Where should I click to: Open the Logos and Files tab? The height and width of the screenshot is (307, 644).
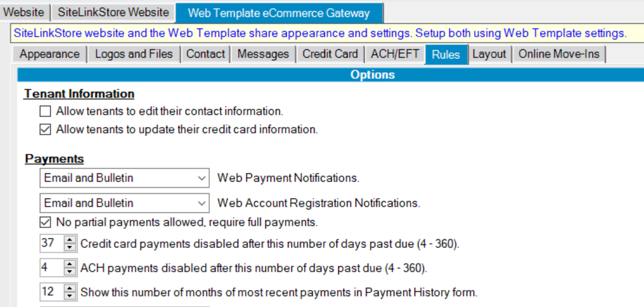134,54
